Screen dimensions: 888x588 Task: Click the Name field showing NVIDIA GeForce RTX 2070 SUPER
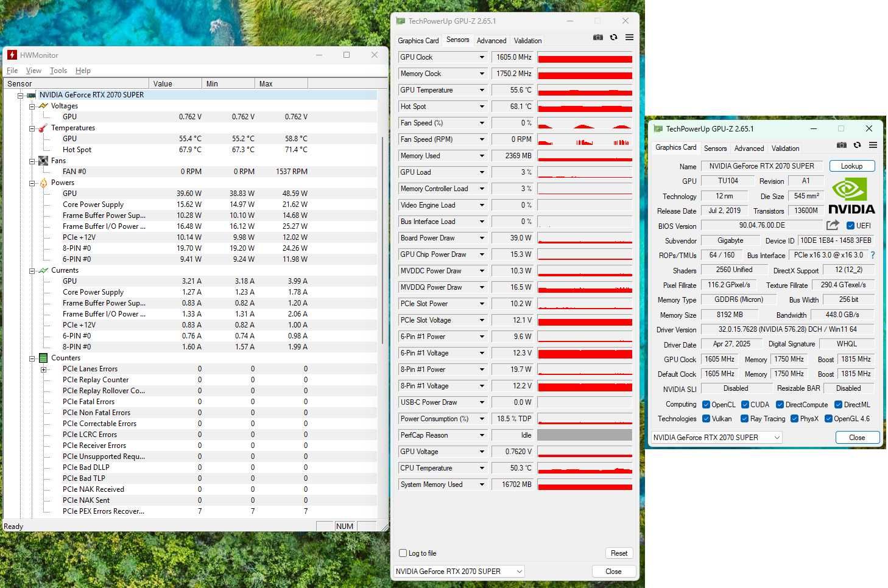point(761,166)
